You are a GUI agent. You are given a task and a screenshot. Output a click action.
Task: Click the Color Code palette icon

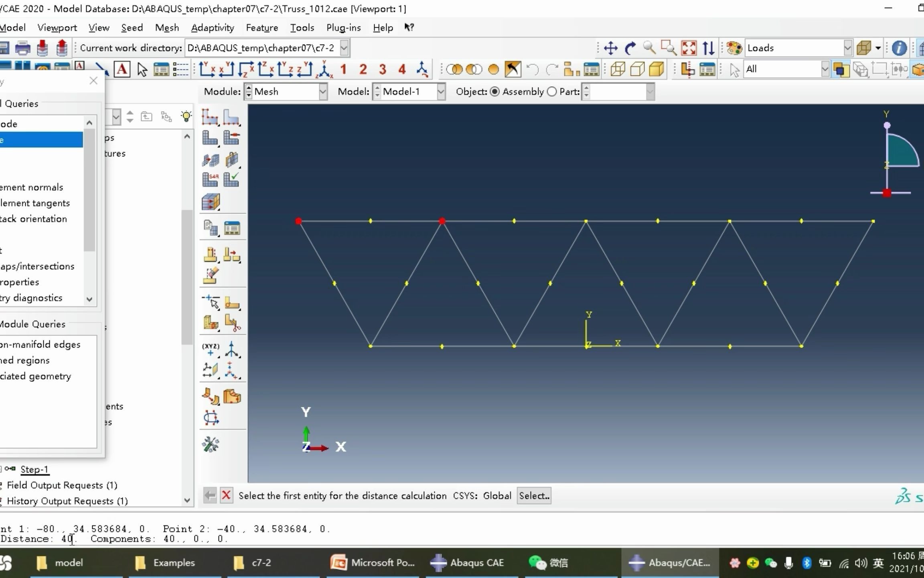tap(734, 48)
